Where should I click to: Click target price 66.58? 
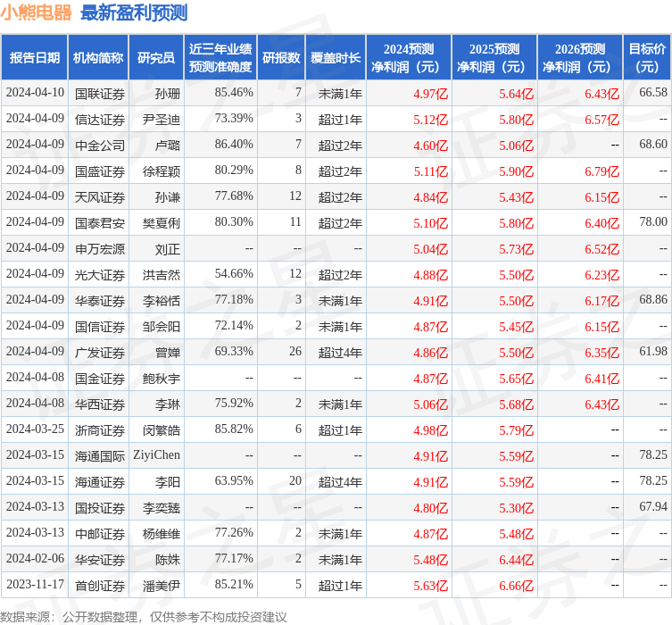pos(653,93)
